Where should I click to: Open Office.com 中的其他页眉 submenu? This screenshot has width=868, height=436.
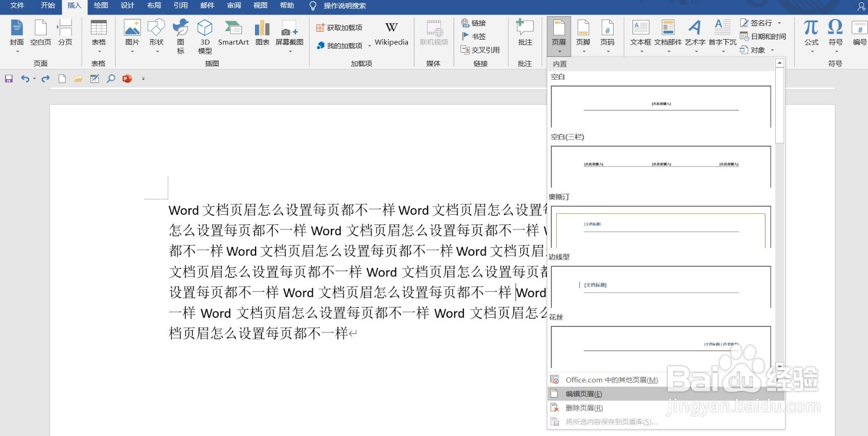[666, 380]
